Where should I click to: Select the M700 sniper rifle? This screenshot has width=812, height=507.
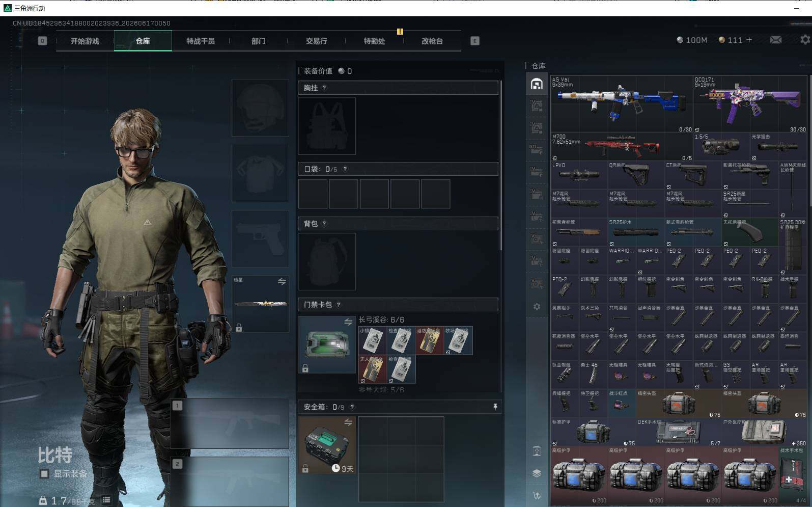point(622,147)
